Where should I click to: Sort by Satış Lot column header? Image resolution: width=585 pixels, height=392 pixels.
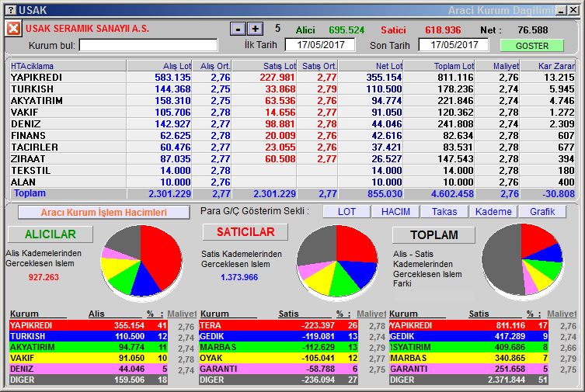tap(264, 66)
